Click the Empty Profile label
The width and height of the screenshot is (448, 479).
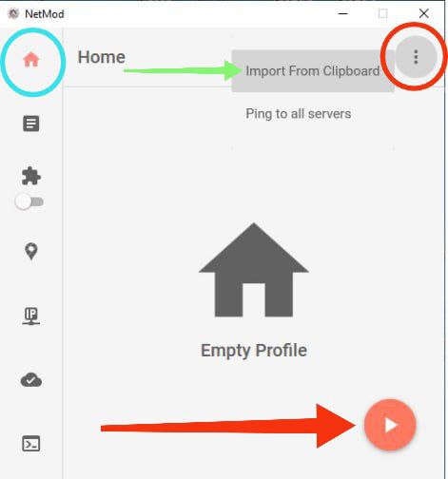(254, 351)
